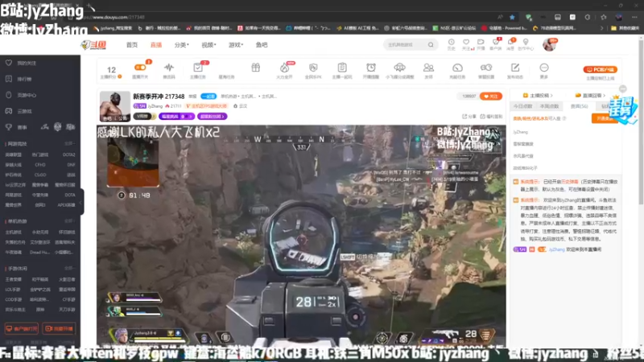Open the 首页 home tab
The image size is (644, 362).
tap(132, 45)
